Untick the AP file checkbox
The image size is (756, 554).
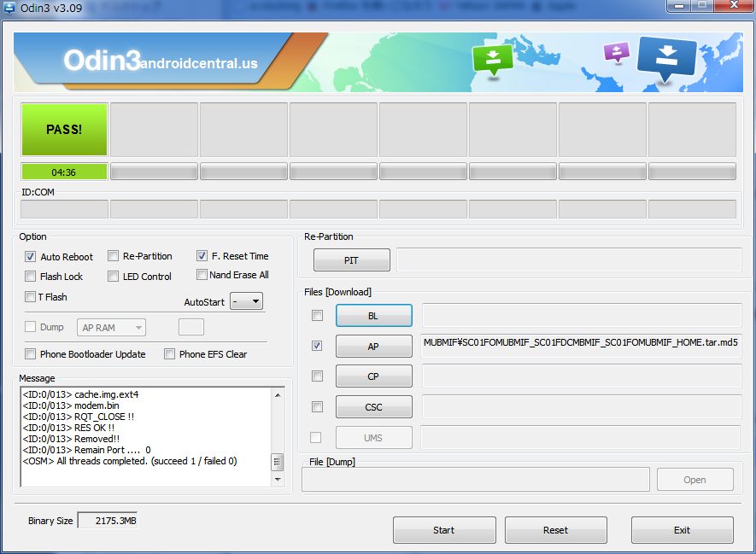tap(317, 346)
